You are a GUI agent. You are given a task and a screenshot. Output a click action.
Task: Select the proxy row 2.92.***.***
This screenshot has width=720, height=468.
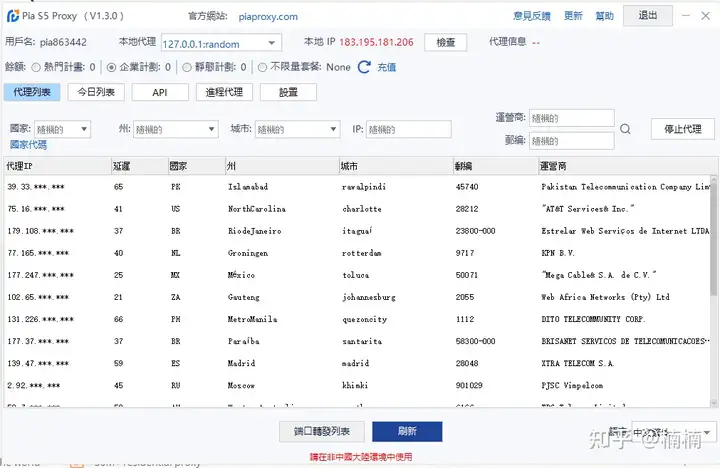click(357, 385)
